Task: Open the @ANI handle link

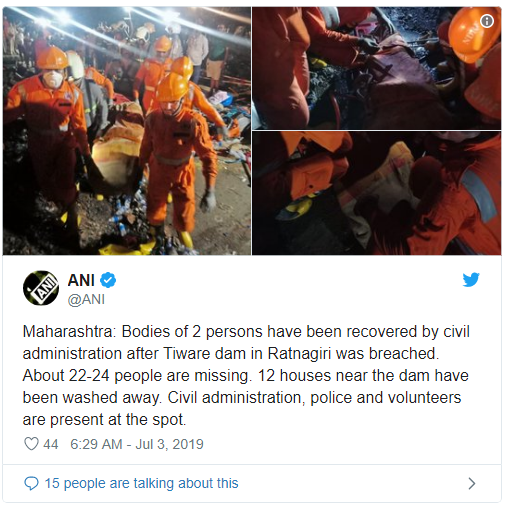Action: (x=86, y=299)
